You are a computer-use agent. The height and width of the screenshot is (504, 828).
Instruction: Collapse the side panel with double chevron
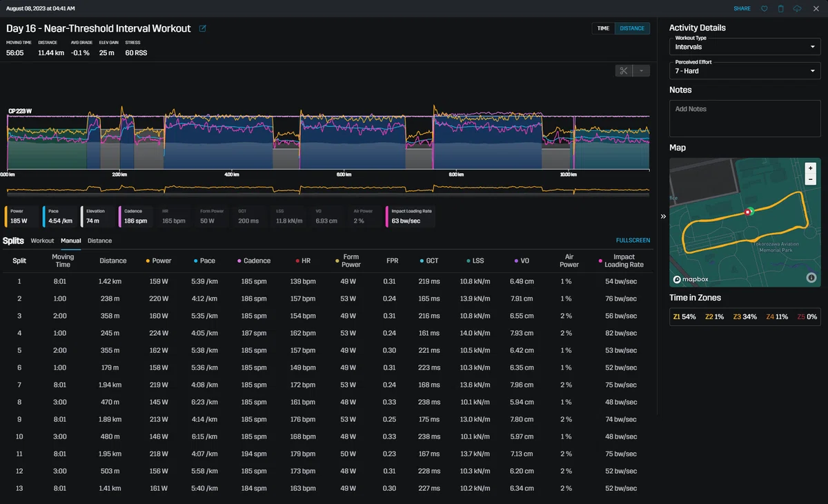click(663, 216)
